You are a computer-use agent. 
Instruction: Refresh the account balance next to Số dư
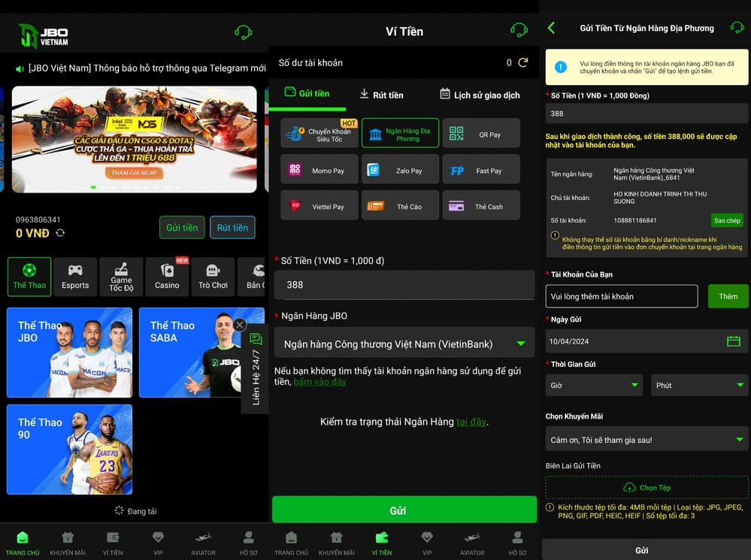(x=523, y=62)
